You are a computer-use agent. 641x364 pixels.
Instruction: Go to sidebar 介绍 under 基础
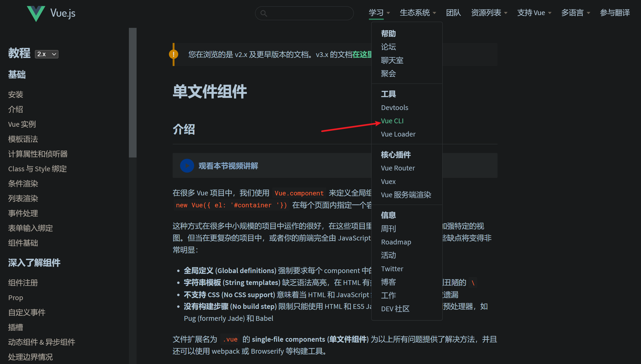tap(16, 109)
